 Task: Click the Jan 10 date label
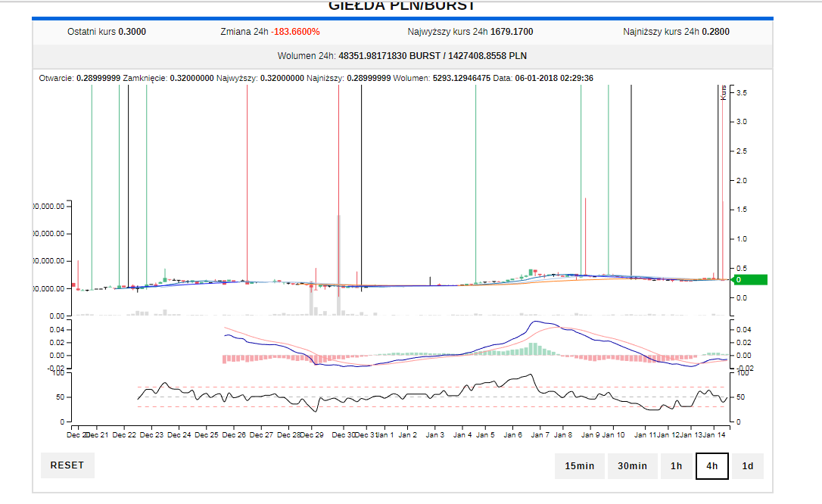(x=613, y=435)
